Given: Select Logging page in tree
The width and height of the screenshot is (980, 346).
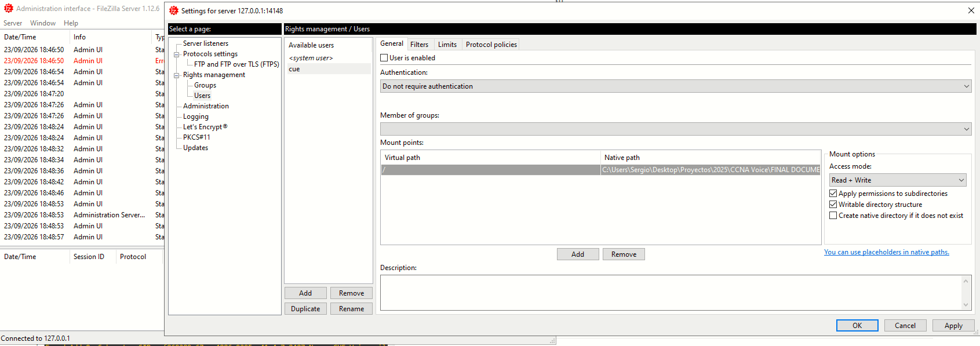Looking at the screenshot, I should click(196, 116).
